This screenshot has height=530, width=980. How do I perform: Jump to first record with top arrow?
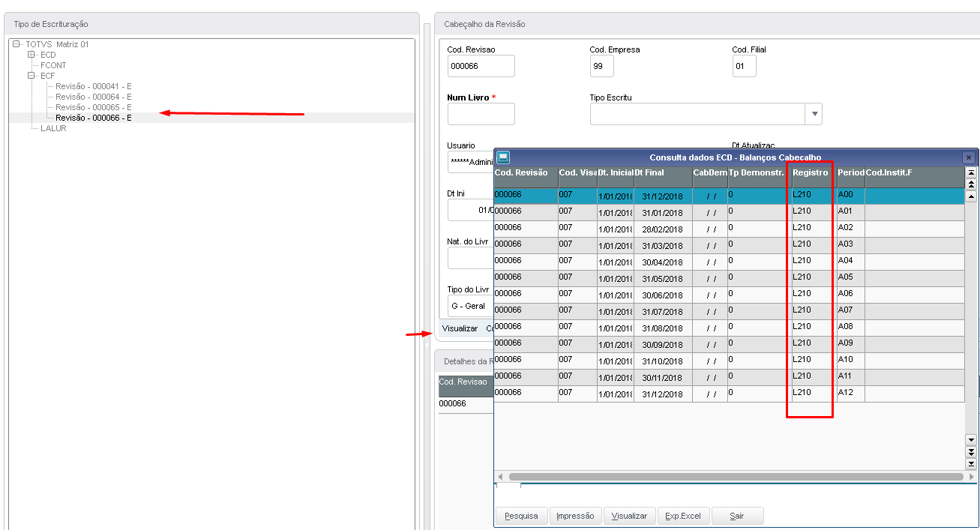pos(972,172)
